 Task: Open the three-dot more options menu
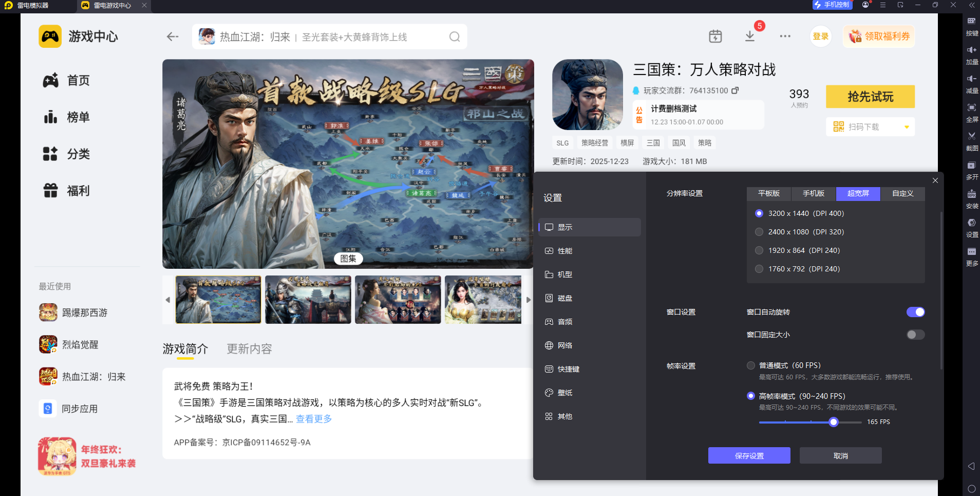click(785, 36)
